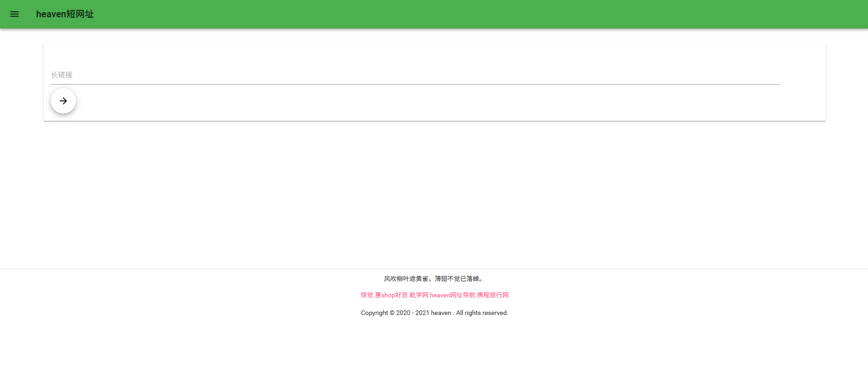Go to heaven网址导航 link
The width and height of the screenshot is (868, 381).
tap(452, 295)
